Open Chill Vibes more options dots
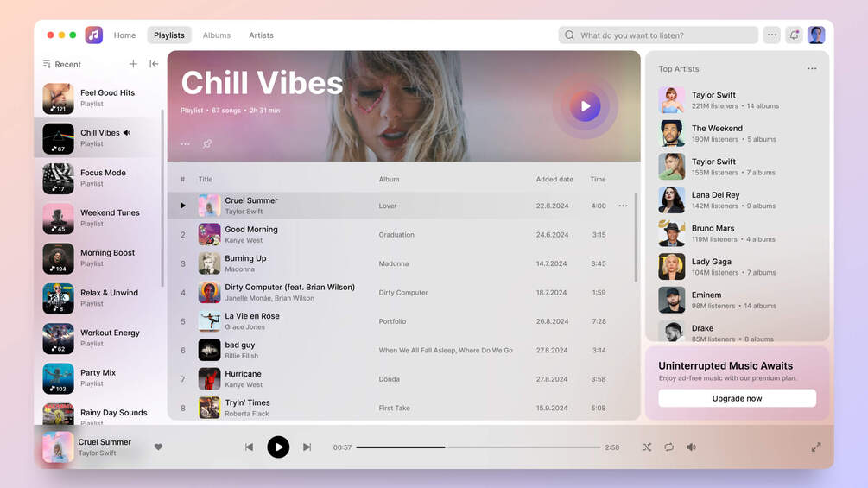The height and width of the screenshot is (488, 868). click(x=186, y=144)
